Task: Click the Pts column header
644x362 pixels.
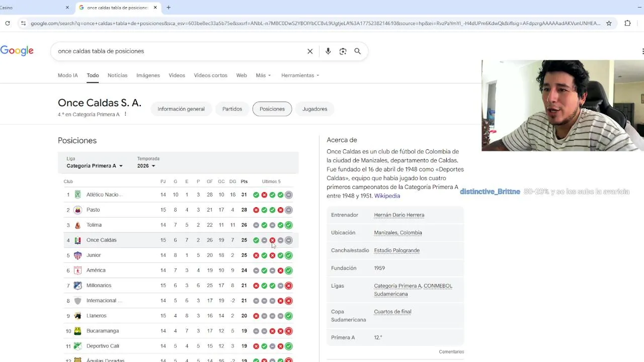Action: coord(244,182)
